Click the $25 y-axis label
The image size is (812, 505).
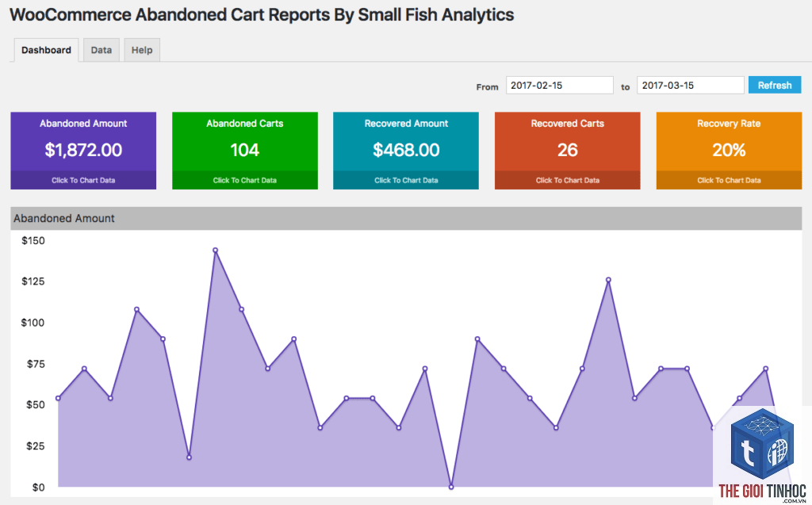tap(36, 446)
